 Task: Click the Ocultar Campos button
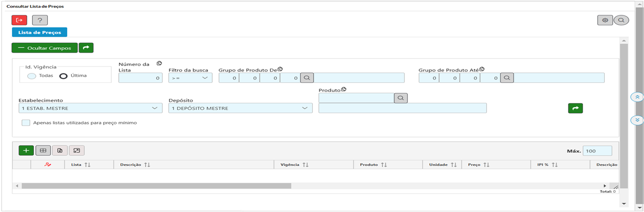pos(44,48)
